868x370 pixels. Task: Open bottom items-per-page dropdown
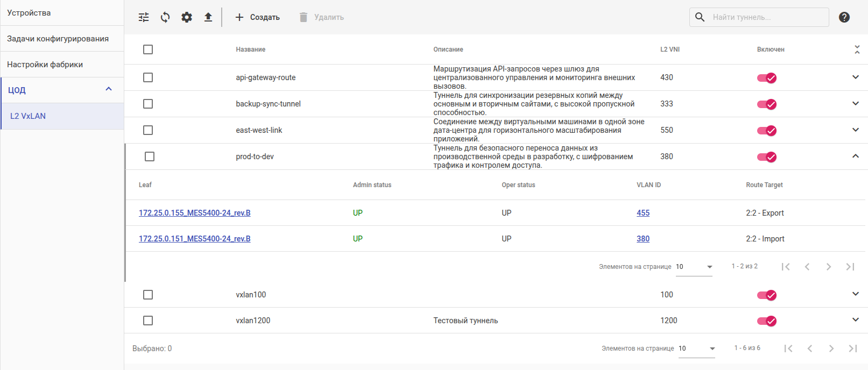(x=697, y=348)
